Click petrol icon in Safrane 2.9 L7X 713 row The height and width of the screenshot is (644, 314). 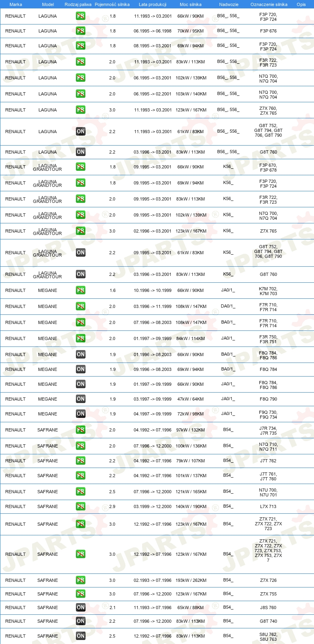(x=81, y=506)
